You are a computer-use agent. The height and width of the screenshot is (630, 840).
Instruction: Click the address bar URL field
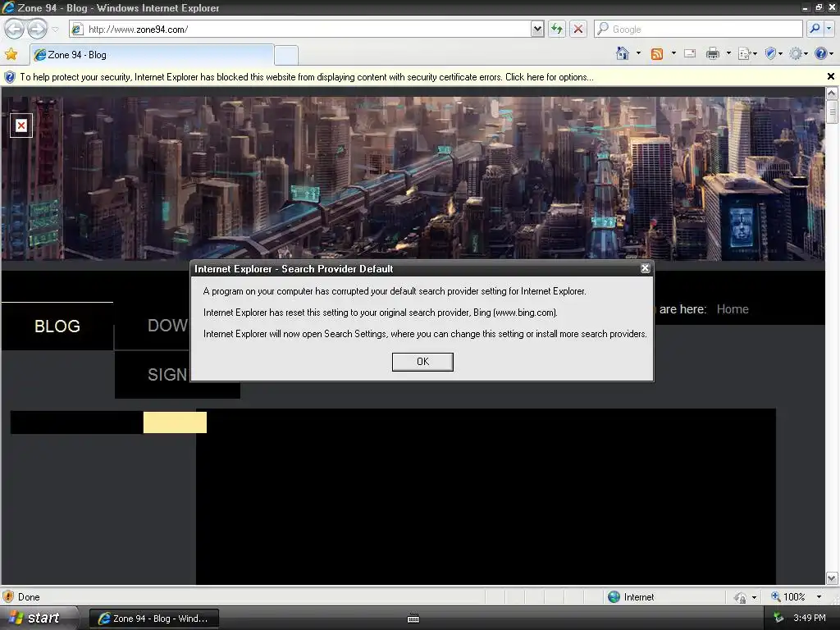click(x=301, y=29)
